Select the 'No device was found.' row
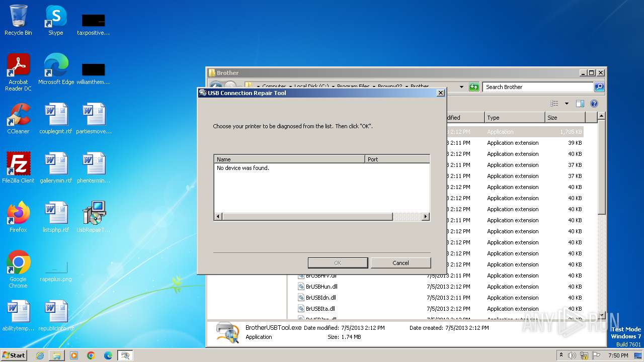644x362 pixels. (x=243, y=168)
